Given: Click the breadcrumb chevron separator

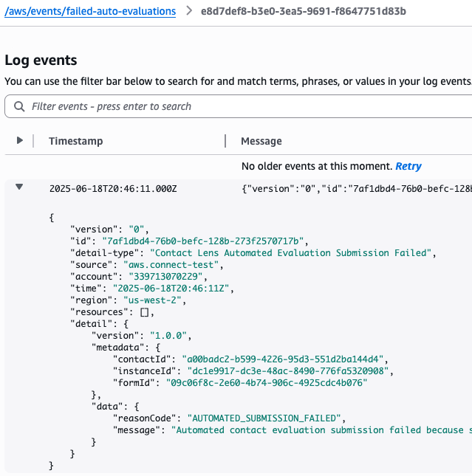Looking at the screenshot, I should (x=188, y=12).
